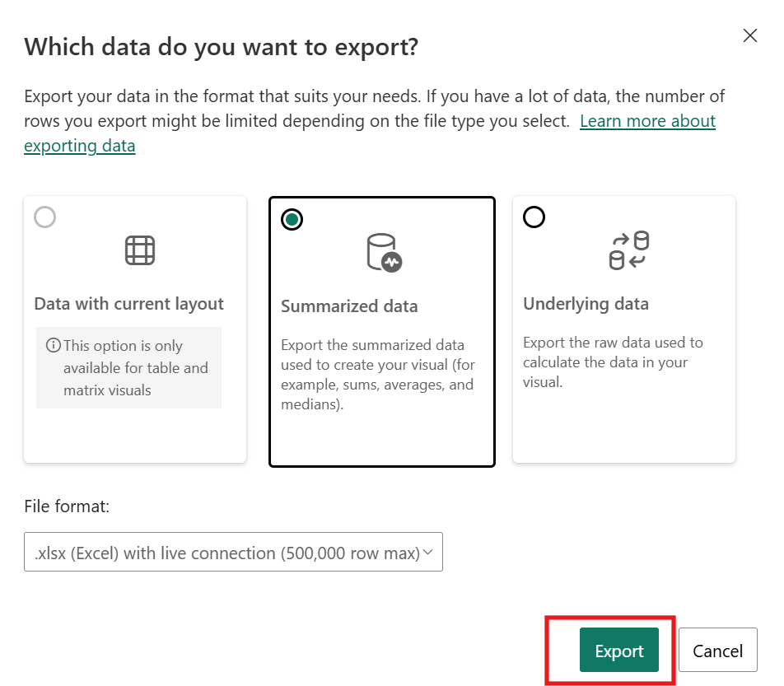
Task: Click the 'only available for table and matrix' note
Action: 129,367
